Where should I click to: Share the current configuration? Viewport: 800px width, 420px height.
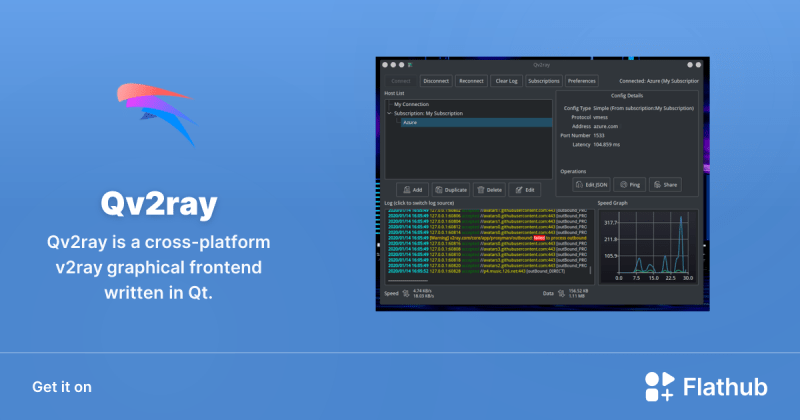pyautogui.click(x=665, y=185)
